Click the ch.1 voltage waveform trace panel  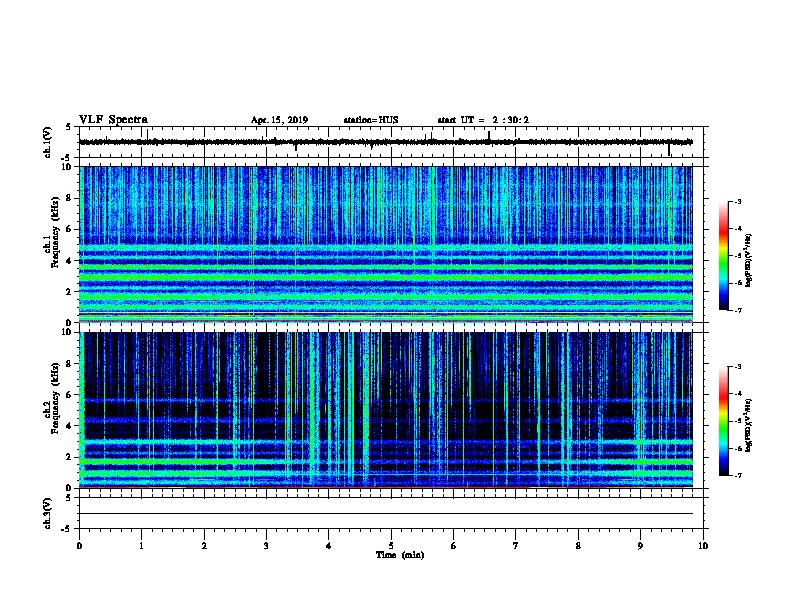point(391,142)
